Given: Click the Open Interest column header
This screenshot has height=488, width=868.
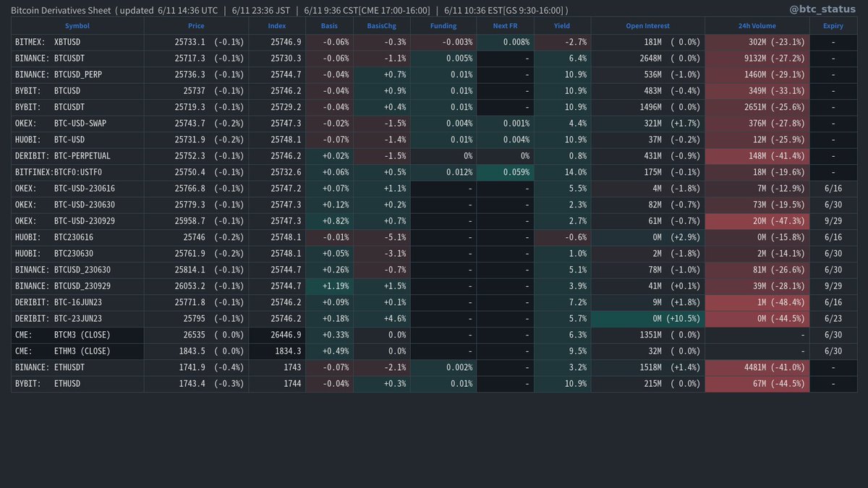Looking at the screenshot, I should 647,26.
